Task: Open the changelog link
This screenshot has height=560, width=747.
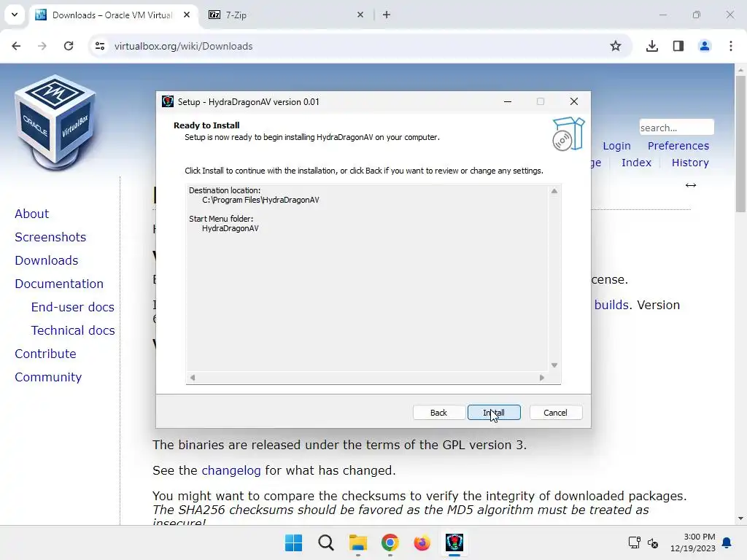Action: [231, 470]
